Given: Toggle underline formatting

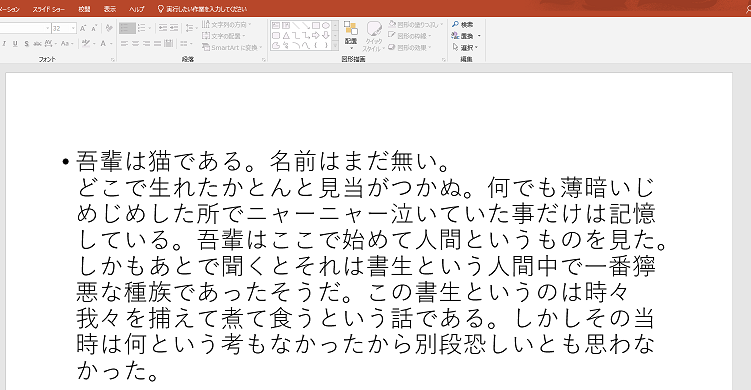Looking at the screenshot, I should point(15,44).
